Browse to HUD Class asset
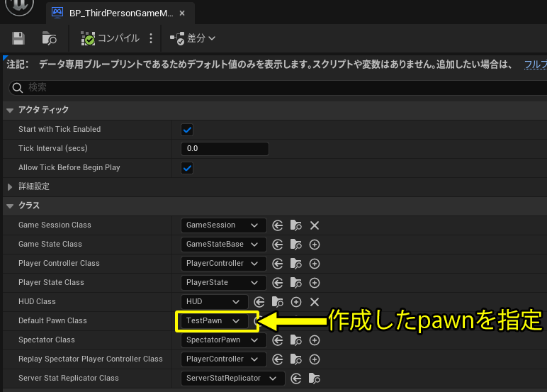 tap(277, 302)
